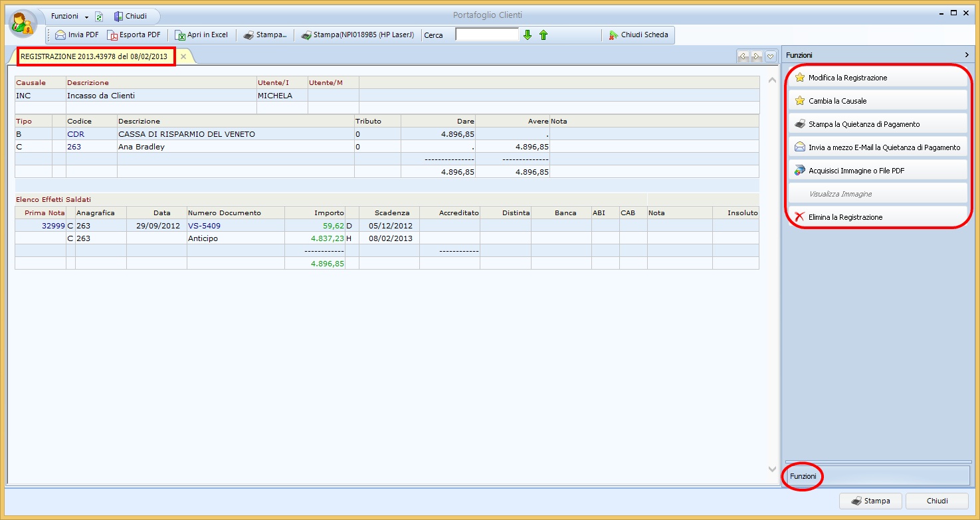Print to the NPI0189B5 HP LaserJ printer

357,35
